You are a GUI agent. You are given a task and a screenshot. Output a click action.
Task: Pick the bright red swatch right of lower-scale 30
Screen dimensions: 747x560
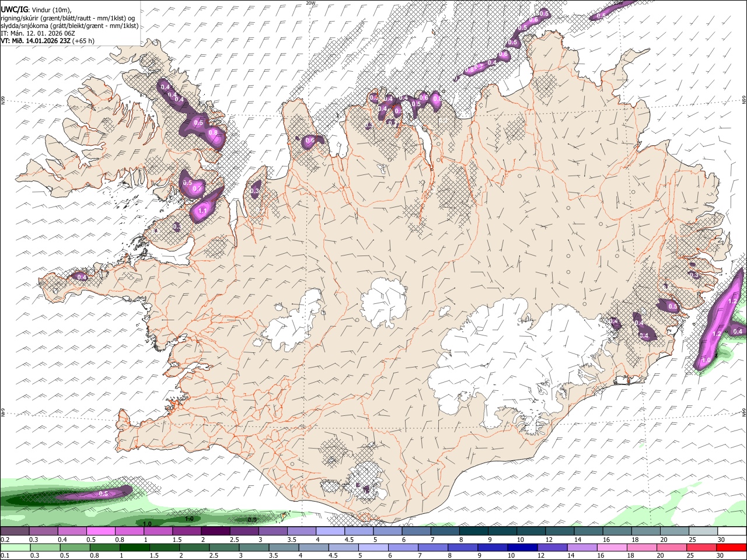(x=732, y=547)
